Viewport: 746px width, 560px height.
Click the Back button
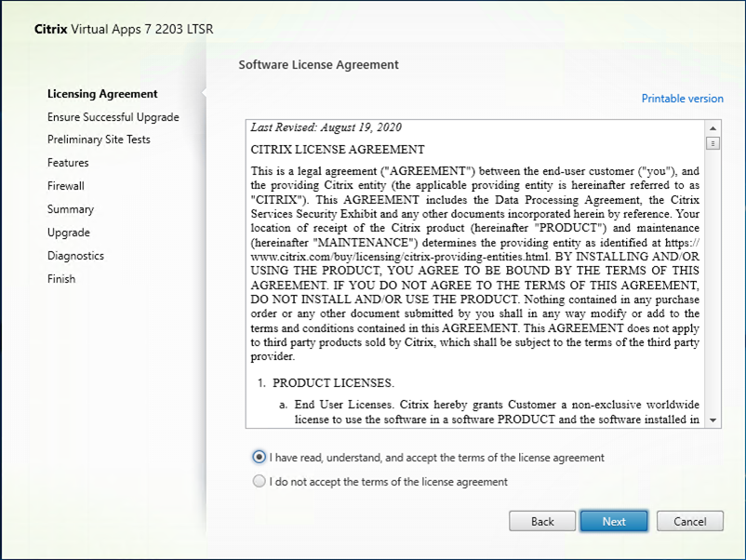click(x=542, y=522)
